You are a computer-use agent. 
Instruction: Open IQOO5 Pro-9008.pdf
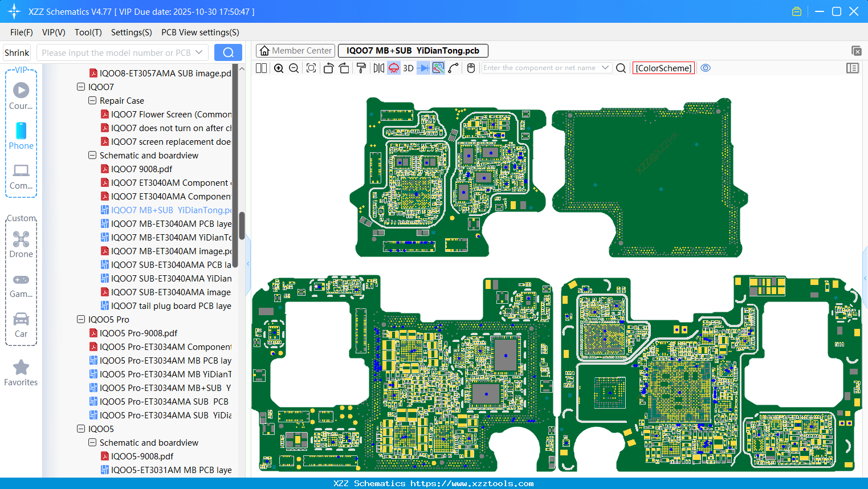pyautogui.click(x=133, y=333)
